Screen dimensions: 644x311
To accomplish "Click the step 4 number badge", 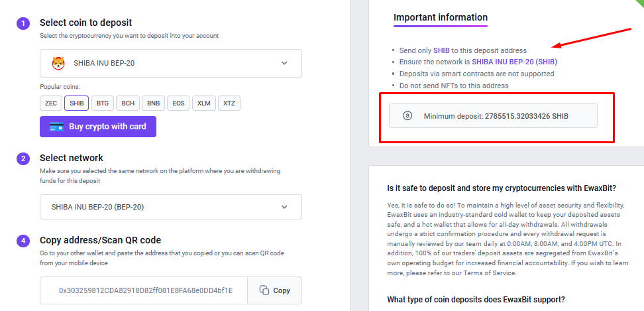I will click(23, 241).
